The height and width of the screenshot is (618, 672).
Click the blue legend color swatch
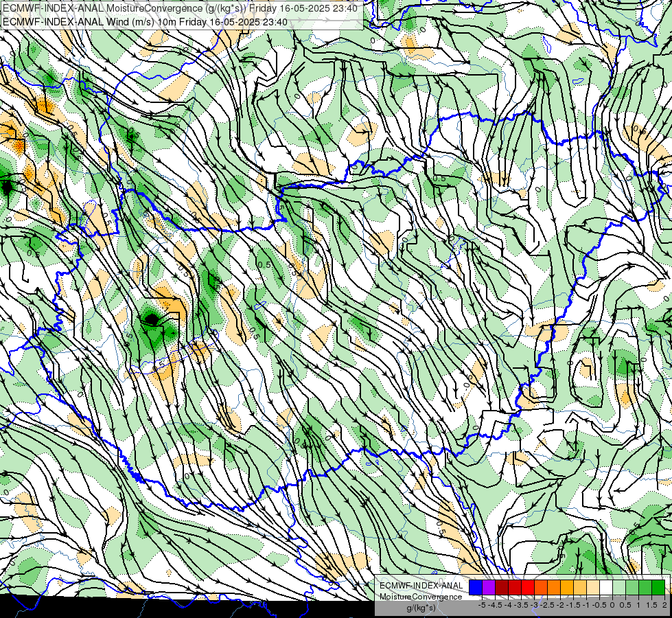(476, 587)
